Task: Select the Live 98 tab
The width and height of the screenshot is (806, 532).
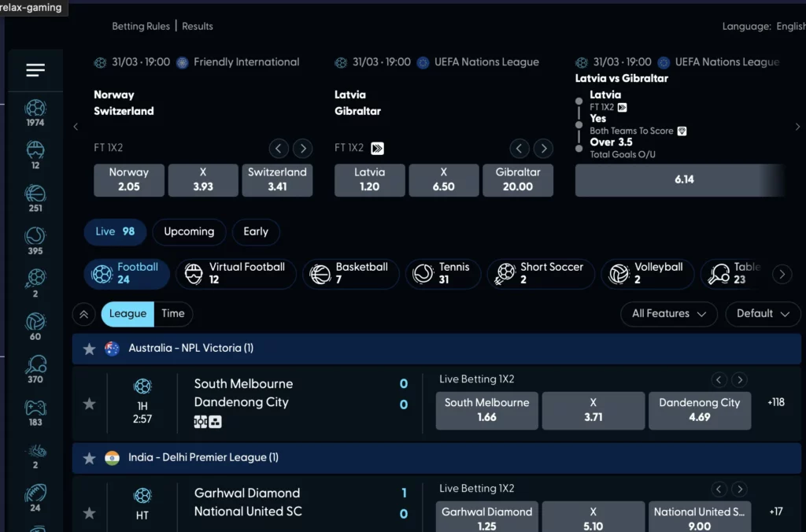Action: [115, 232]
